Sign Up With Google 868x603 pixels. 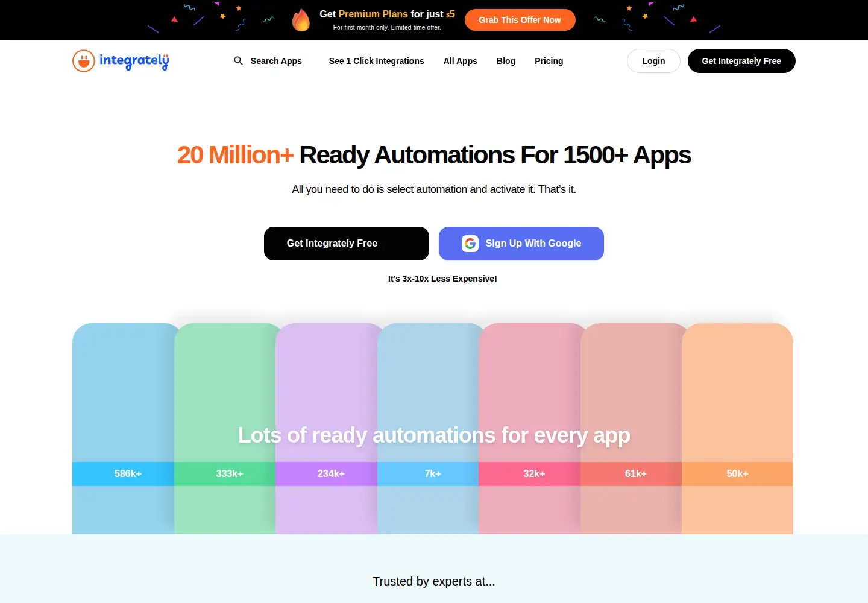[521, 244]
